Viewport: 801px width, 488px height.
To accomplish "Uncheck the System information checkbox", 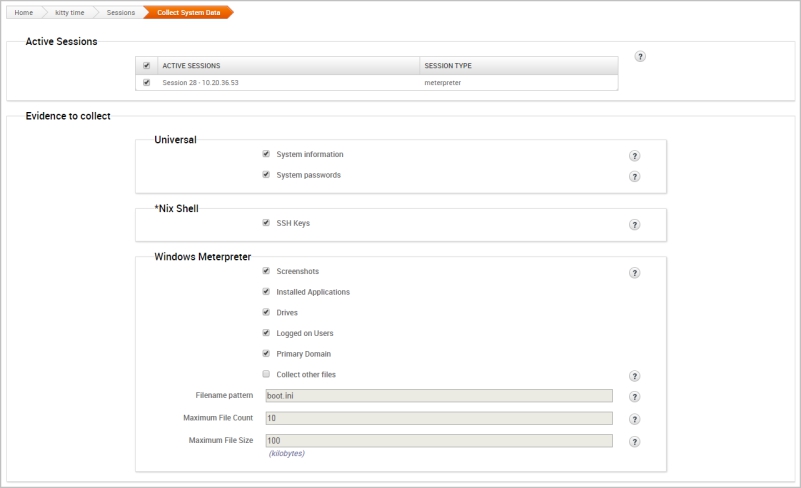I will pos(266,154).
